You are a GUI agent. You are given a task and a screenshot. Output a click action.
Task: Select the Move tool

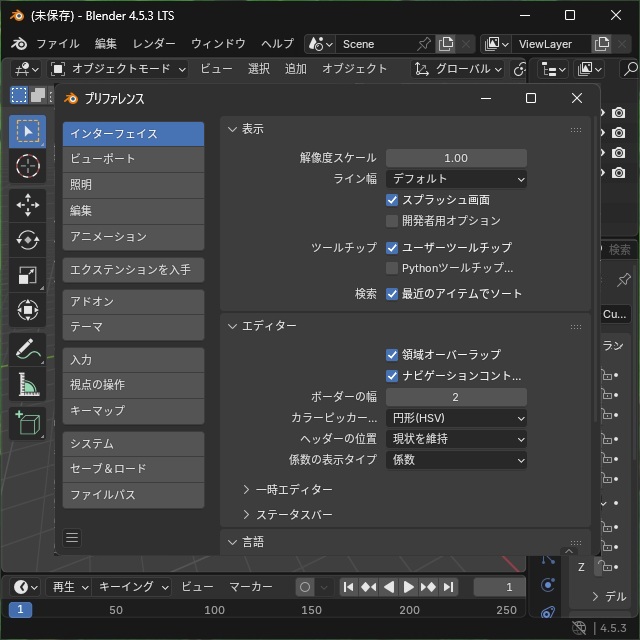tap(27, 205)
